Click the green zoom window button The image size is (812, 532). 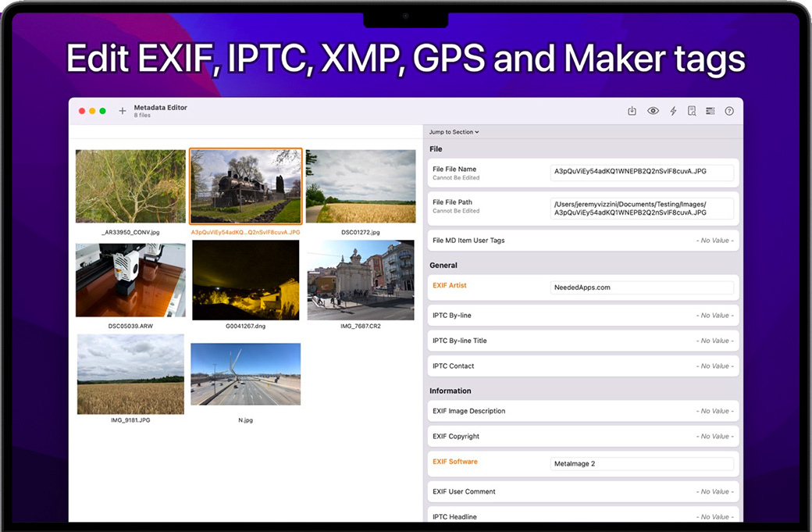pyautogui.click(x=102, y=111)
